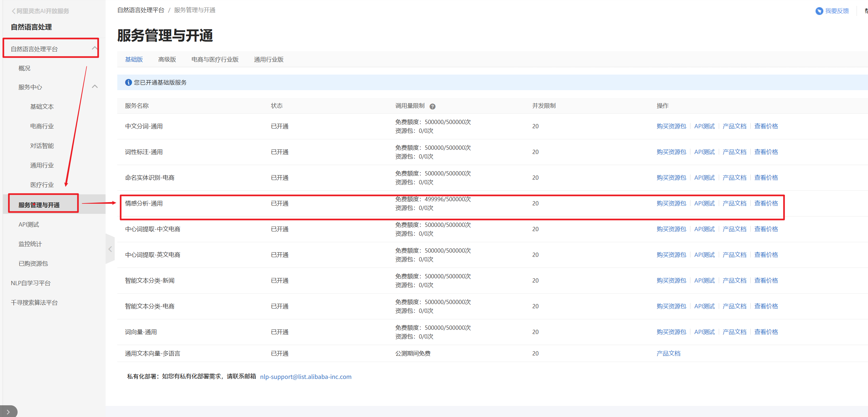868x417 pixels.
Task: Click the 我要反馈 feedback icon
Action: tap(819, 11)
